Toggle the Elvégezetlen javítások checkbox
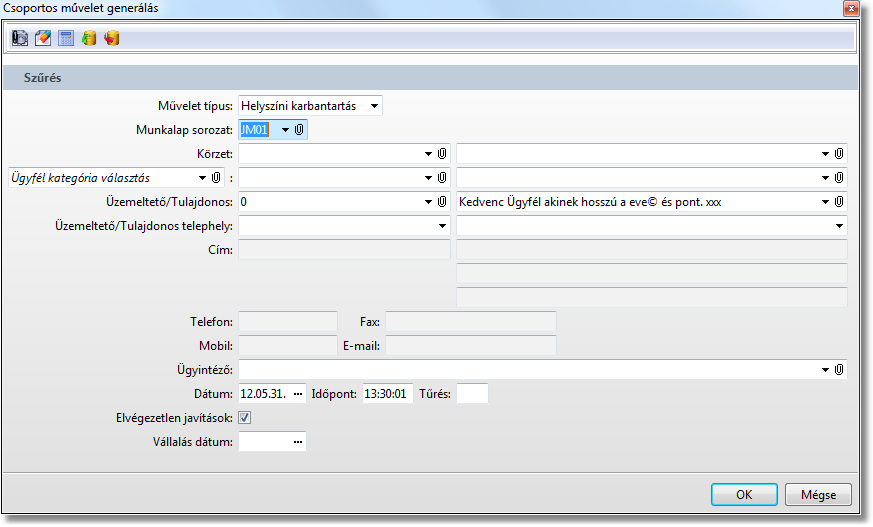 click(x=244, y=417)
